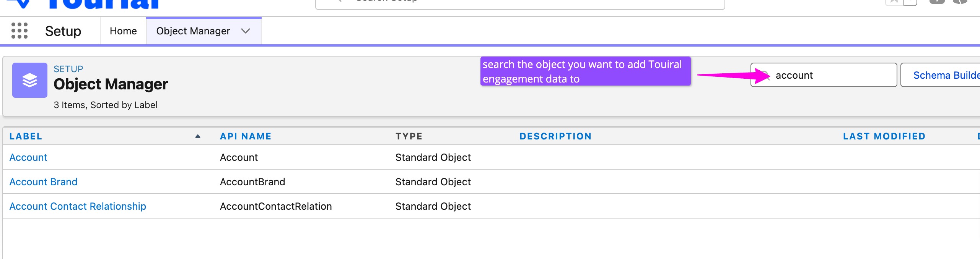The height and width of the screenshot is (259, 980).
Task: Focus the Search Setup box at top
Action: [519, 2]
